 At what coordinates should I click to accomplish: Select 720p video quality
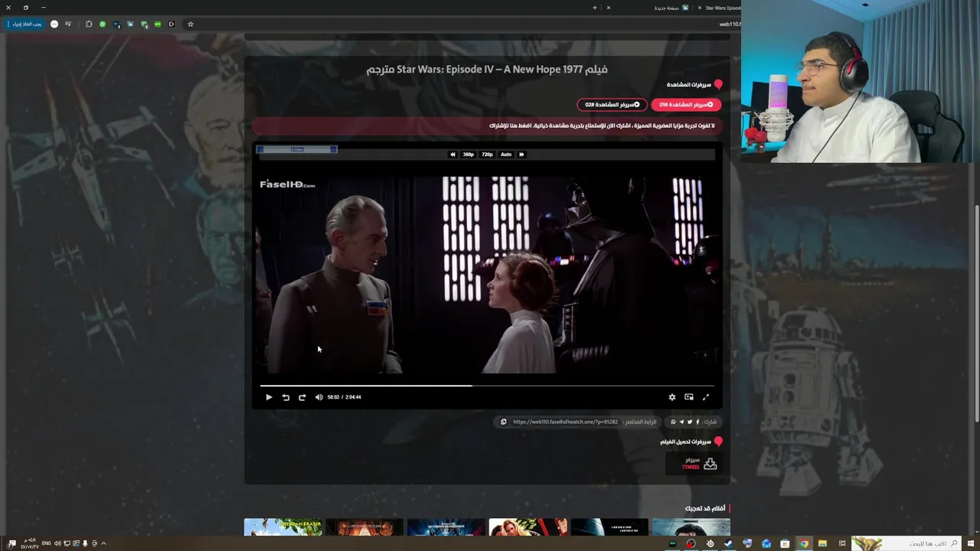(487, 155)
